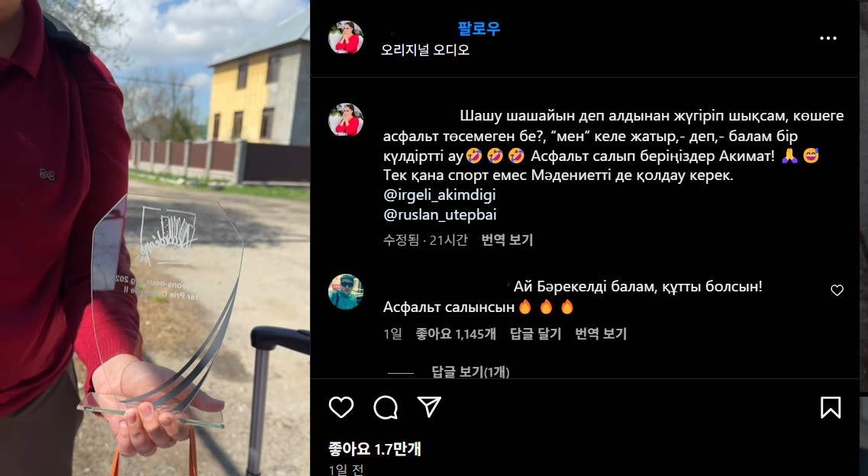The width and height of the screenshot is (868, 476).
Task: Open the three-dots more options menu
Action: pyautogui.click(x=828, y=38)
